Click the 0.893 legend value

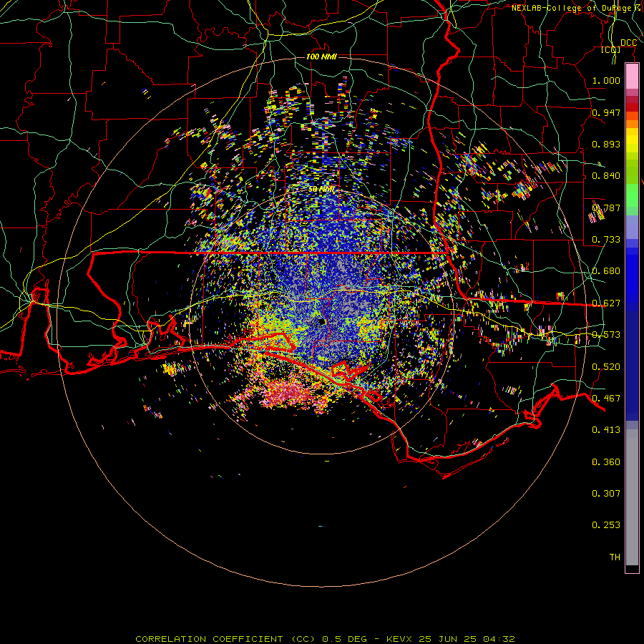pos(606,144)
